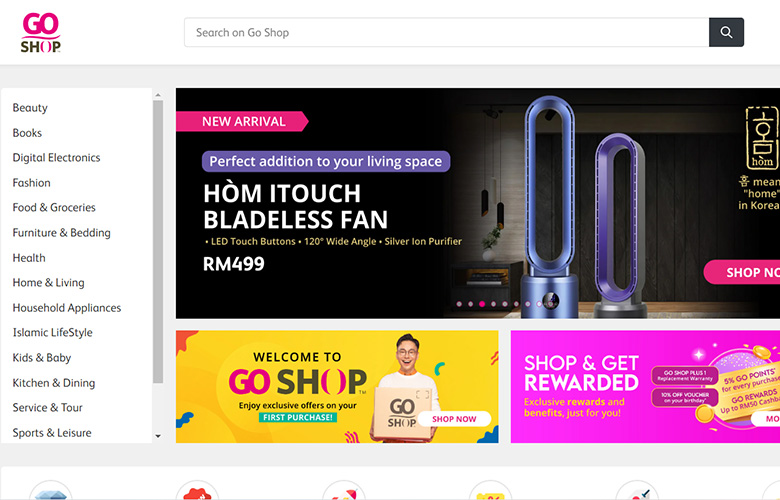Open the Household Appliances category
Screen dimensions: 780x500
tap(67, 308)
